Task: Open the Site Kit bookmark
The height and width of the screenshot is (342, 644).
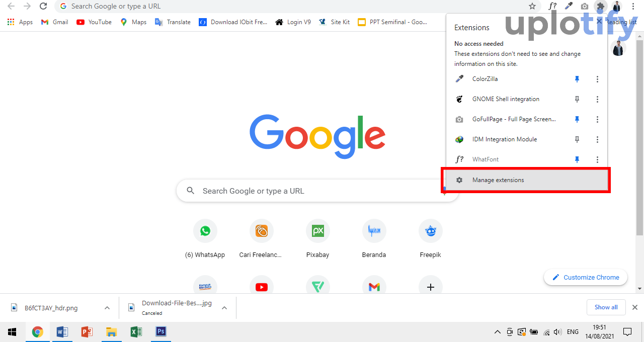Action: click(x=335, y=22)
